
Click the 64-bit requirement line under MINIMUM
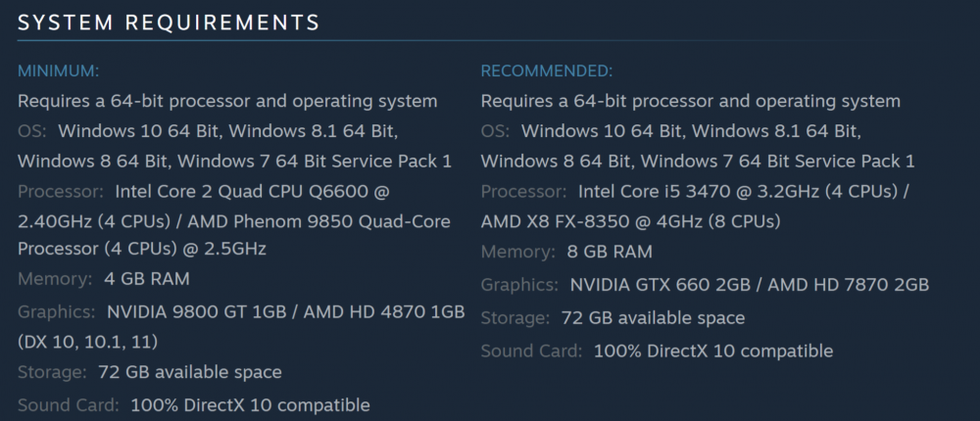(x=227, y=101)
